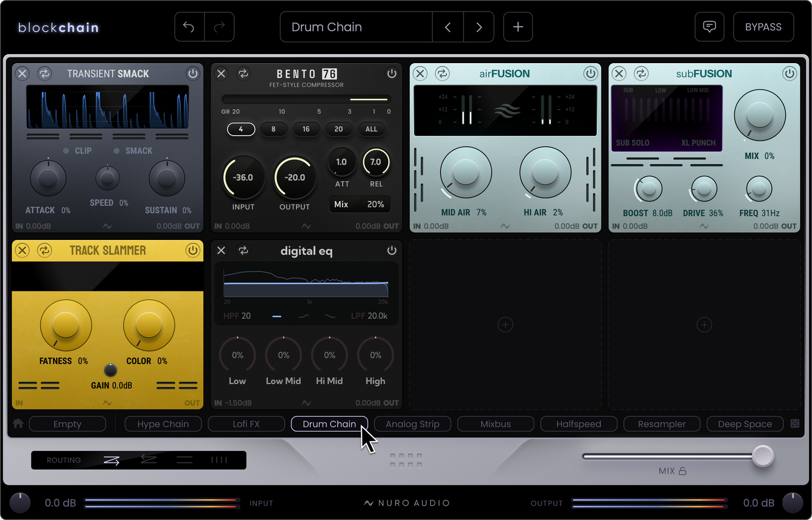Screen dimensions: 812x520
Task: Select the serial zigzag routing mode
Action: click(x=111, y=460)
